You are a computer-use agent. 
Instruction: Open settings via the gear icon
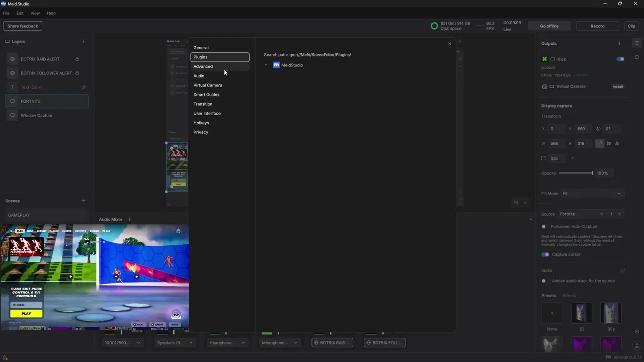(637, 332)
